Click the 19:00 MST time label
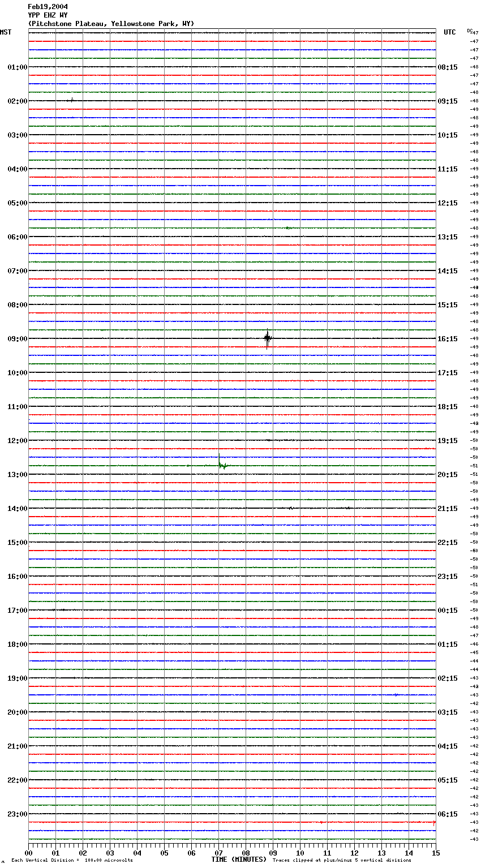This screenshot has height=868, width=481. (x=17, y=678)
